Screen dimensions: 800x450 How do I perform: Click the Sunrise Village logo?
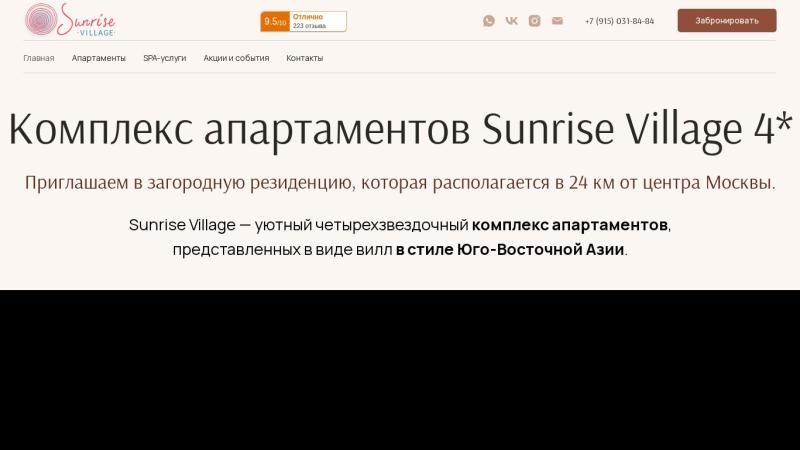coord(70,20)
